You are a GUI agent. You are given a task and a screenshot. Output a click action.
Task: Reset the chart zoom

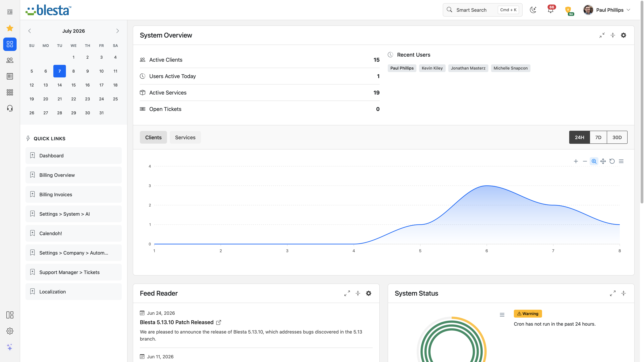(612, 161)
